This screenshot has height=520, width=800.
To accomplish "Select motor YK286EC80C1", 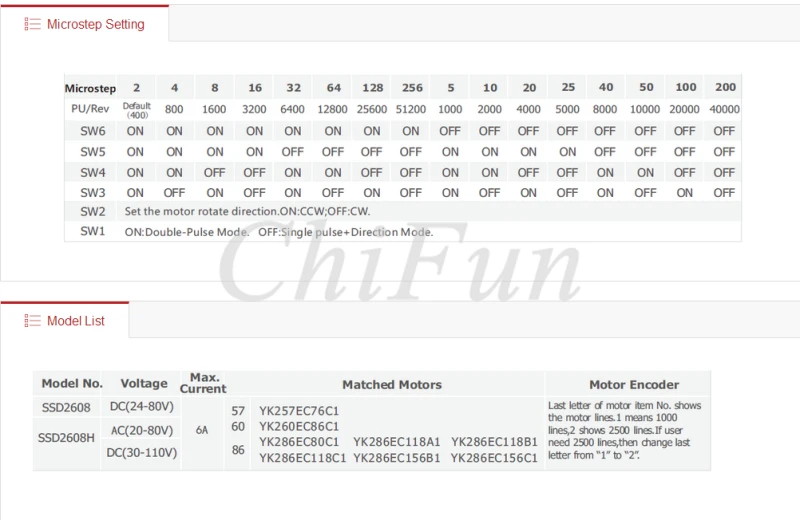I will click(x=299, y=442).
